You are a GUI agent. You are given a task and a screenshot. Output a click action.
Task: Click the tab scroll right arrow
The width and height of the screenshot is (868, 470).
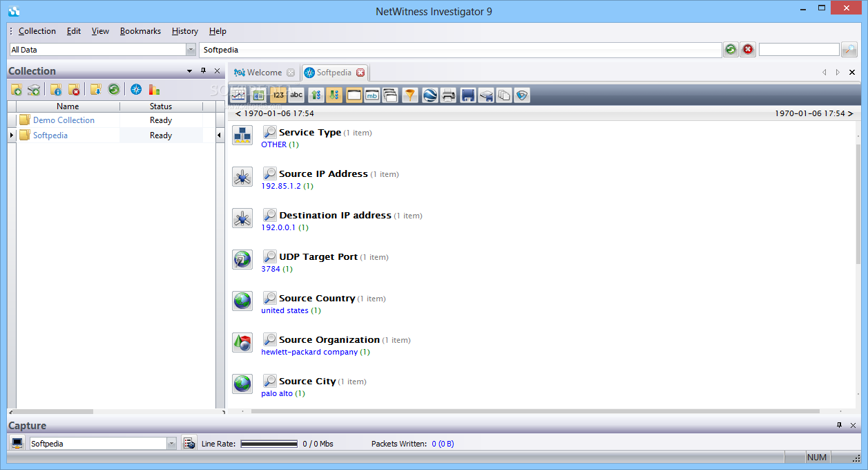tap(838, 72)
